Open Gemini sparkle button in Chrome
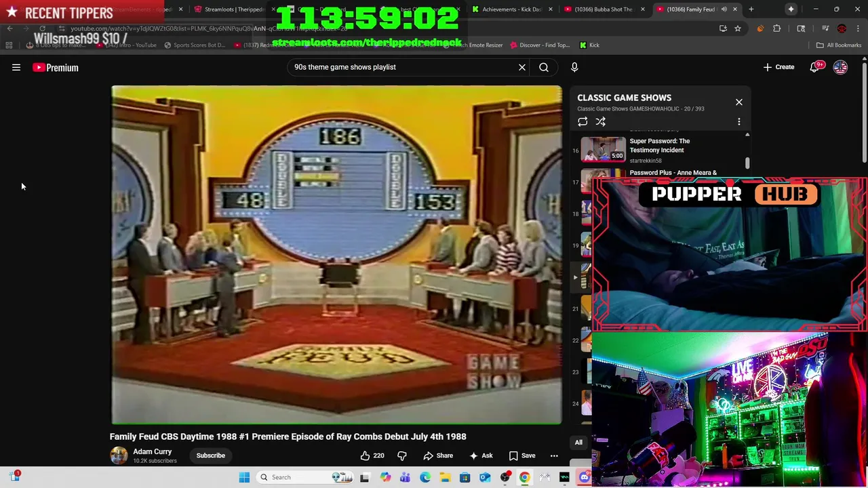 pos(791,9)
